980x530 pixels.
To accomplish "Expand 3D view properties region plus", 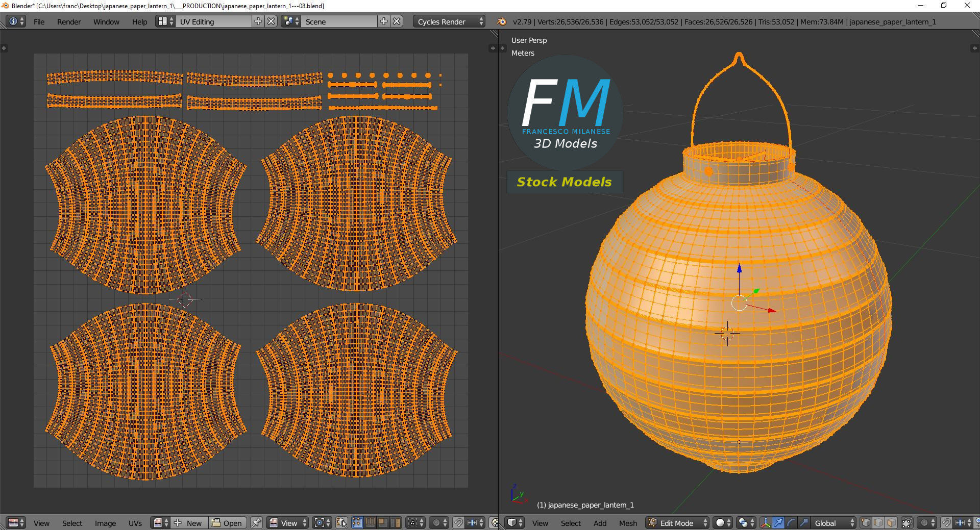I will tap(974, 48).
